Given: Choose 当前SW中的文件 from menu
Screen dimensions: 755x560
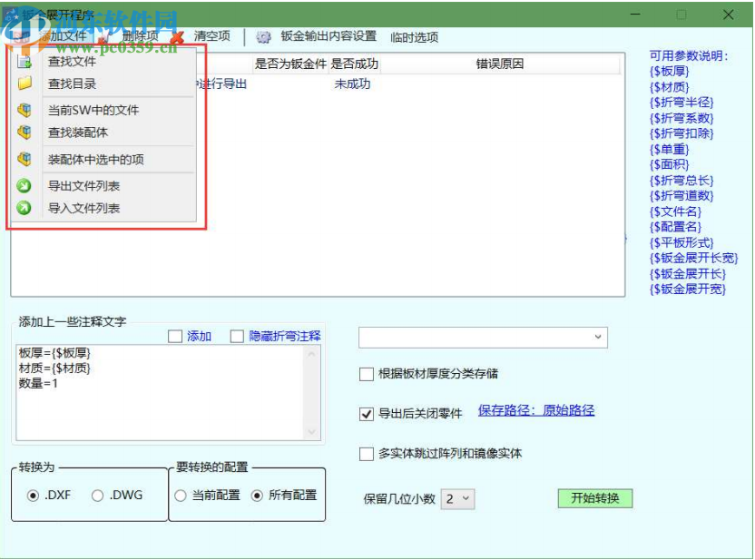Looking at the screenshot, I should 93,110.
